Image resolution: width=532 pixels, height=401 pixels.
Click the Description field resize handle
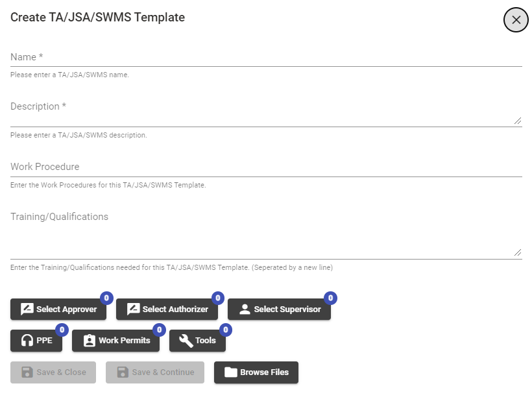pos(518,121)
